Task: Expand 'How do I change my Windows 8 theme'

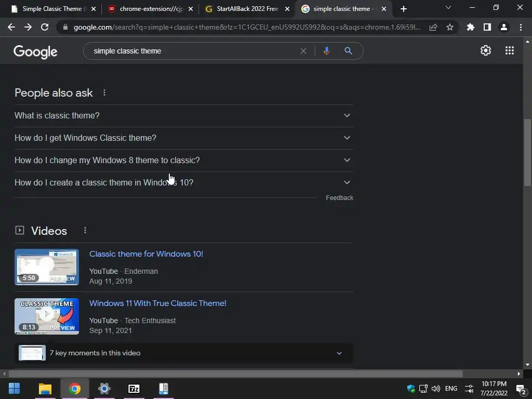Action: coord(183,160)
